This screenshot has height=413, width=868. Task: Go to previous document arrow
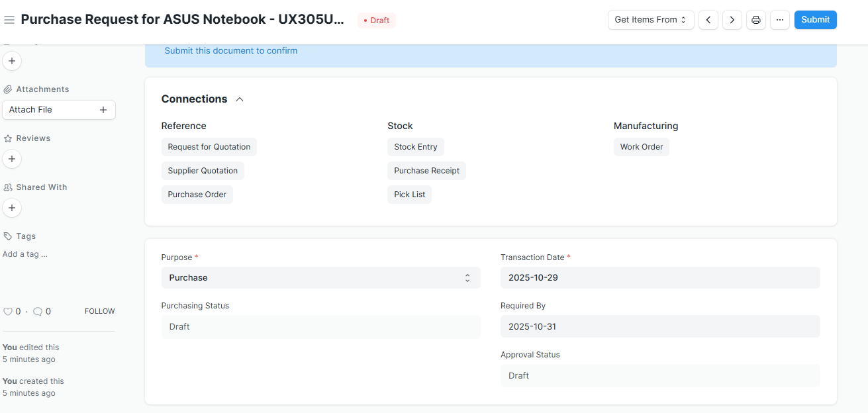(x=708, y=20)
